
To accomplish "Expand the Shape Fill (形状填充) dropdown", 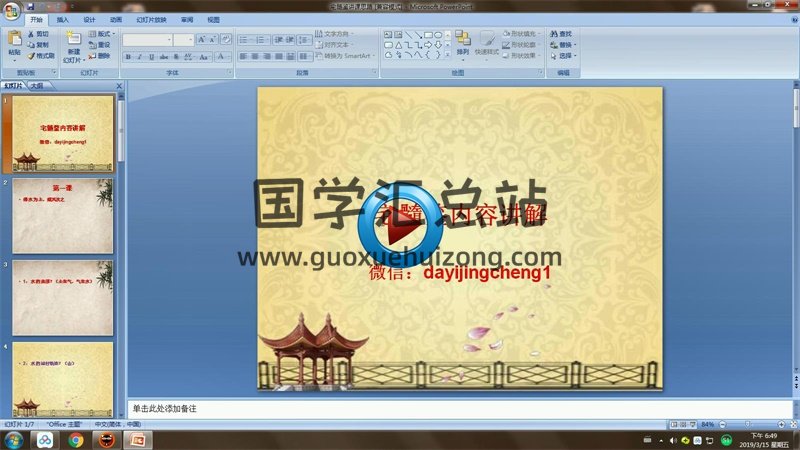I will tap(521, 34).
